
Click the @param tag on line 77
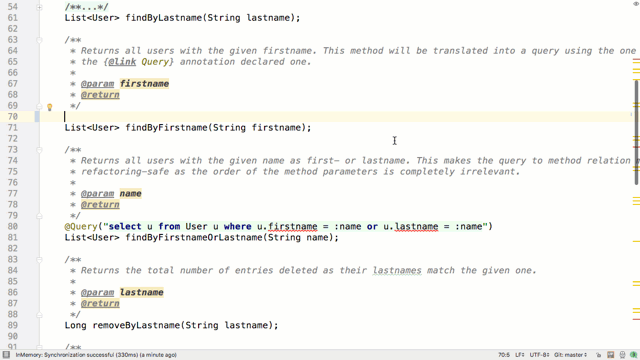(97, 193)
